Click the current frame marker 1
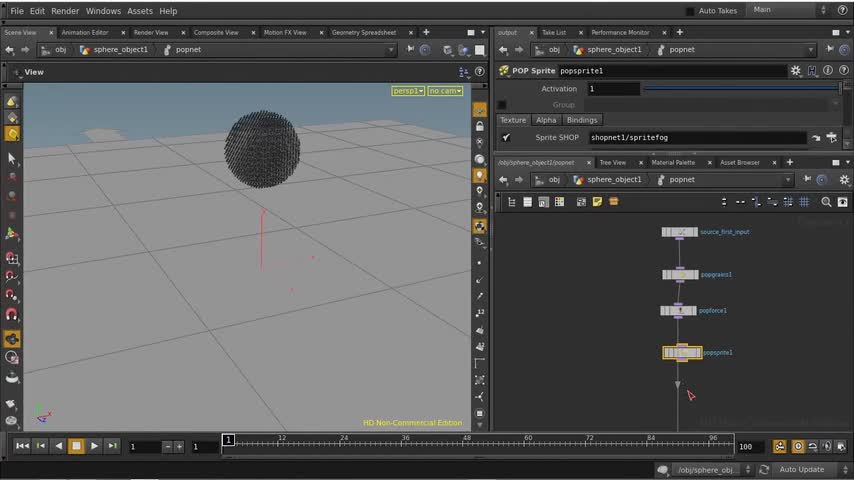The width and height of the screenshot is (854, 480). point(228,440)
